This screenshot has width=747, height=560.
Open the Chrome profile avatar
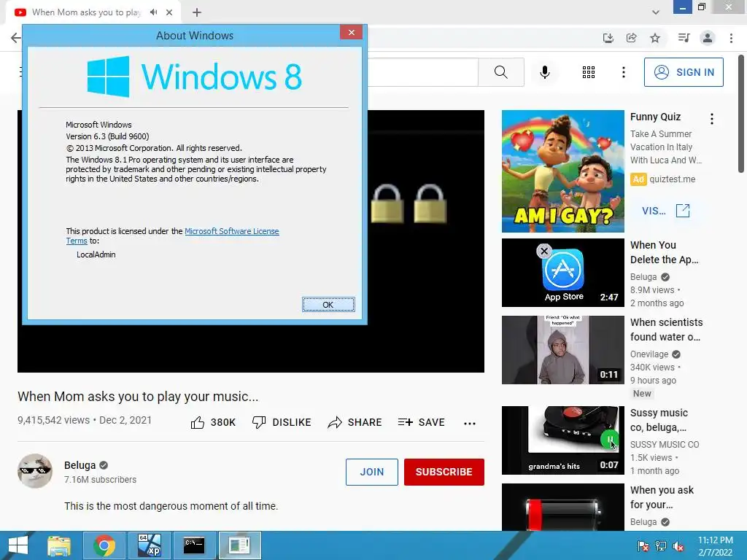tap(708, 38)
